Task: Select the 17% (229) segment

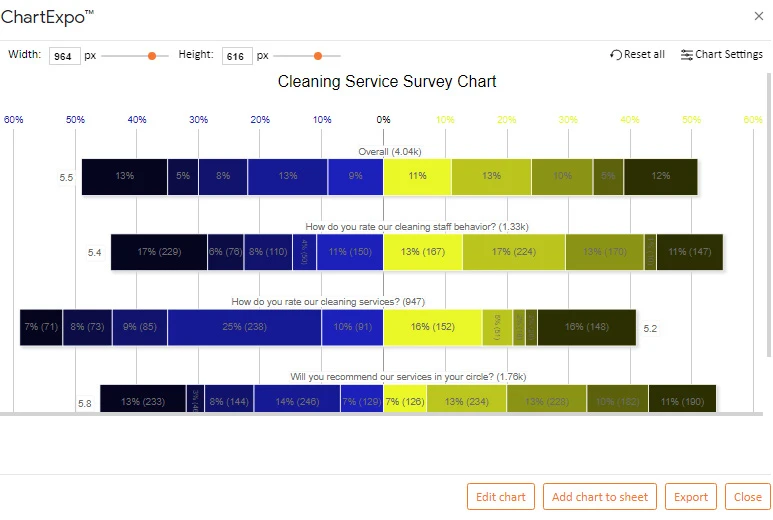Action: pos(159,252)
